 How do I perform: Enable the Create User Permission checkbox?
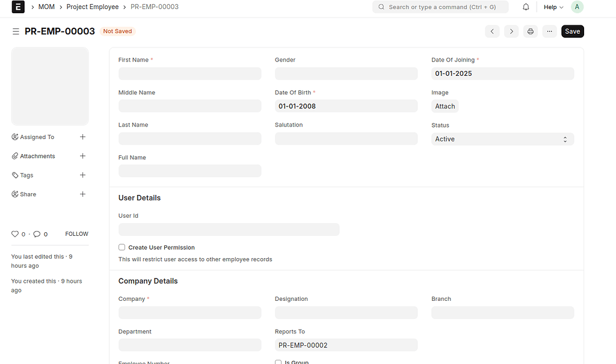[122, 247]
